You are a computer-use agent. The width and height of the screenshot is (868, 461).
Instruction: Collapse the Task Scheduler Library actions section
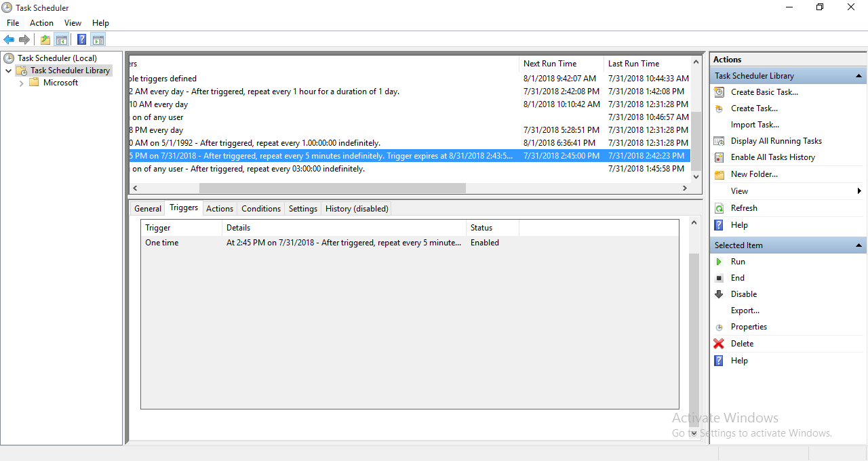(x=860, y=75)
